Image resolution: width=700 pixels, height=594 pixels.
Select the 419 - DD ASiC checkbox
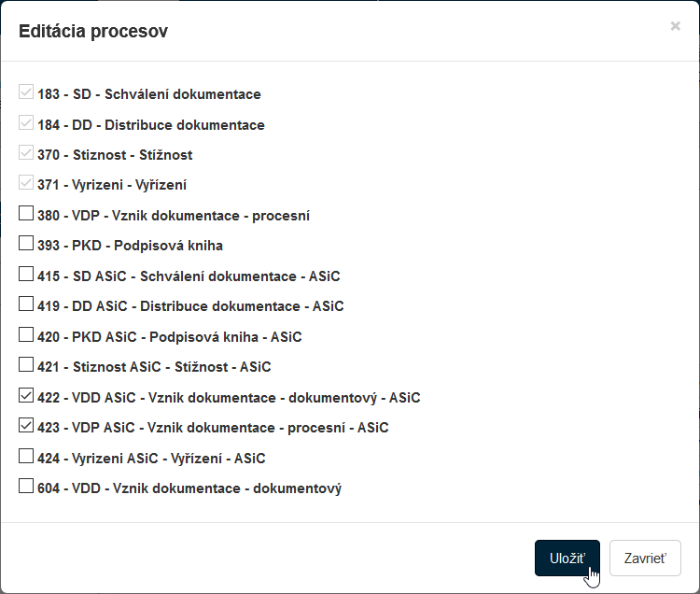tap(26, 305)
